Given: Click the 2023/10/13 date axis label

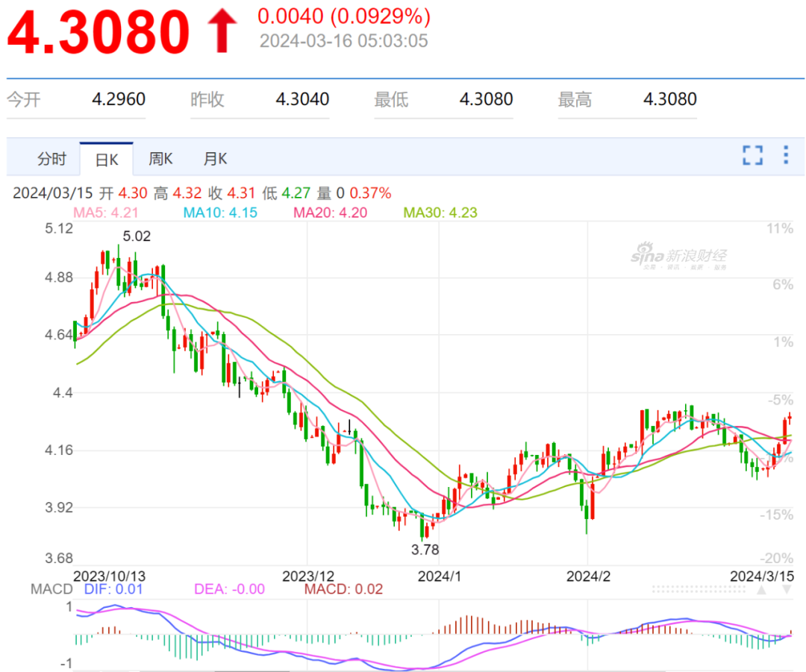Looking at the screenshot, I should (110, 576).
